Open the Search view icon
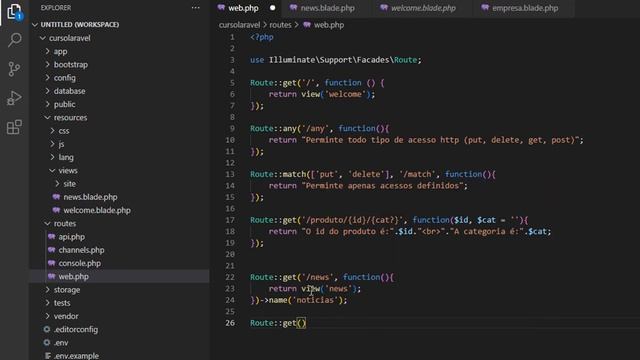This screenshot has height=360, width=640. [x=14, y=40]
